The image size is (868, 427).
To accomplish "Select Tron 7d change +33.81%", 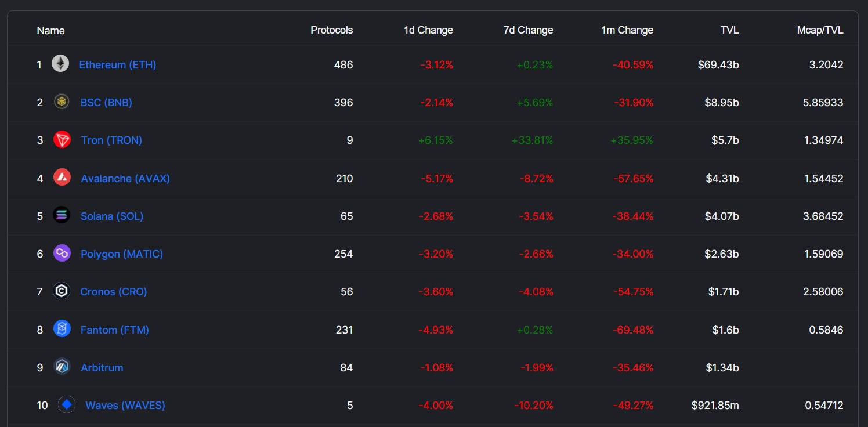I will (533, 140).
